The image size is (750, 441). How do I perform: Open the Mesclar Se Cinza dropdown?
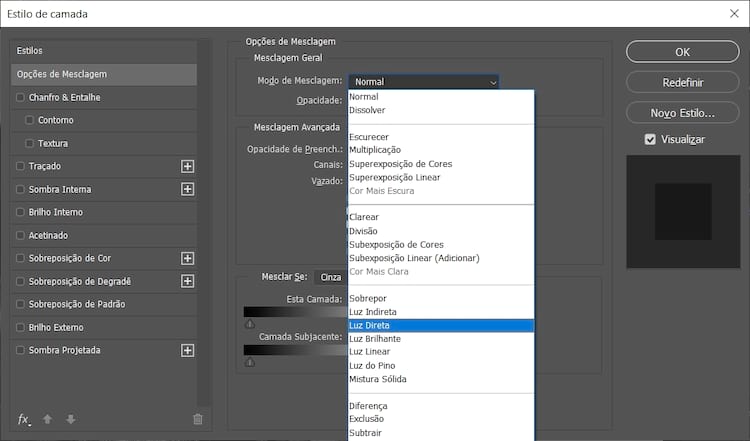tap(331, 277)
